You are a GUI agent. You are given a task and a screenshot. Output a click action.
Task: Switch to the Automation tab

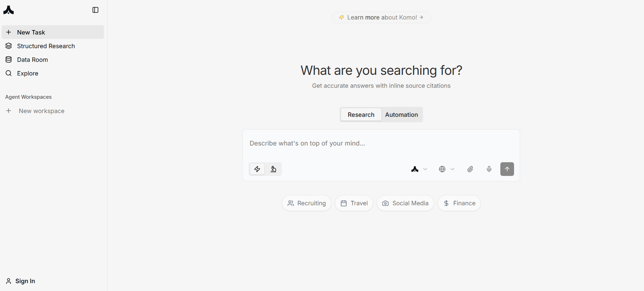(401, 115)
